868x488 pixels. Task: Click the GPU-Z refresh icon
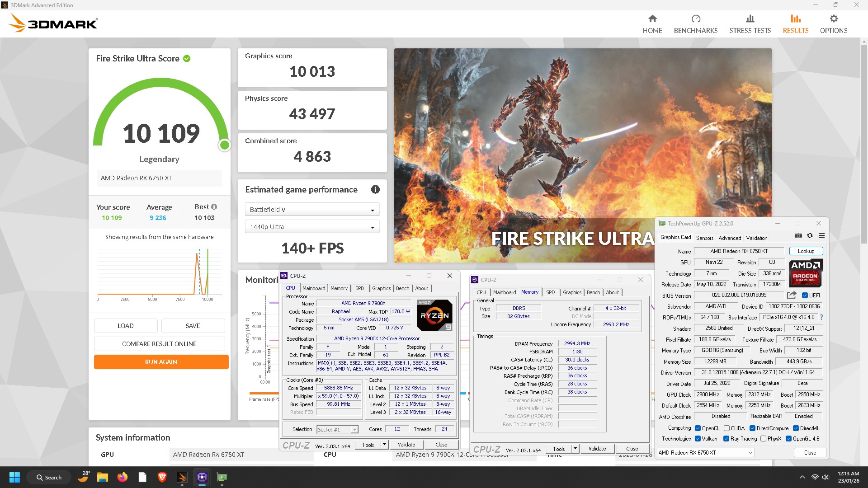(810, 235)
